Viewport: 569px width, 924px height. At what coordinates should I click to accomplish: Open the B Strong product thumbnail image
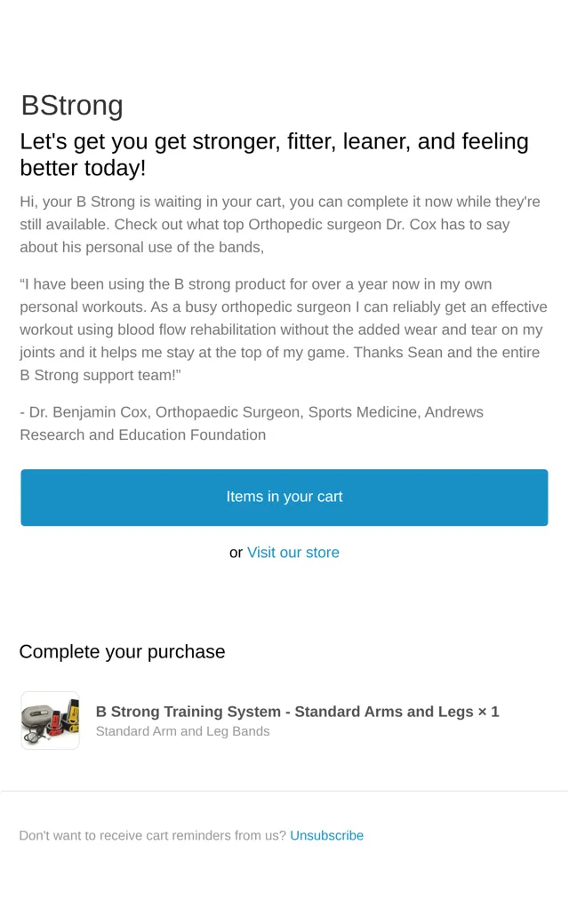50,721
